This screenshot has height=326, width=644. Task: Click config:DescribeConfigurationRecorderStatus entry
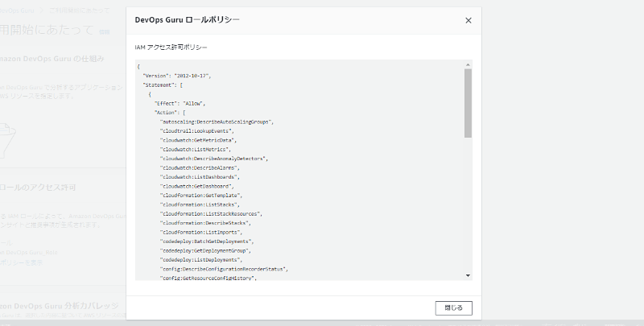point(224,269)
